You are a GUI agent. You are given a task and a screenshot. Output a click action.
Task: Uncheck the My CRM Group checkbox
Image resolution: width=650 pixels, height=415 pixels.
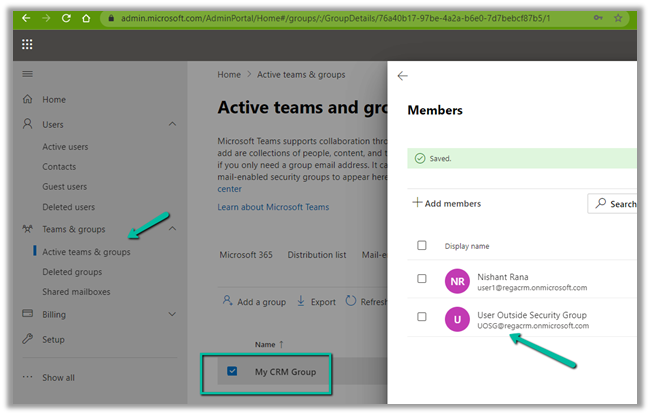232,372
